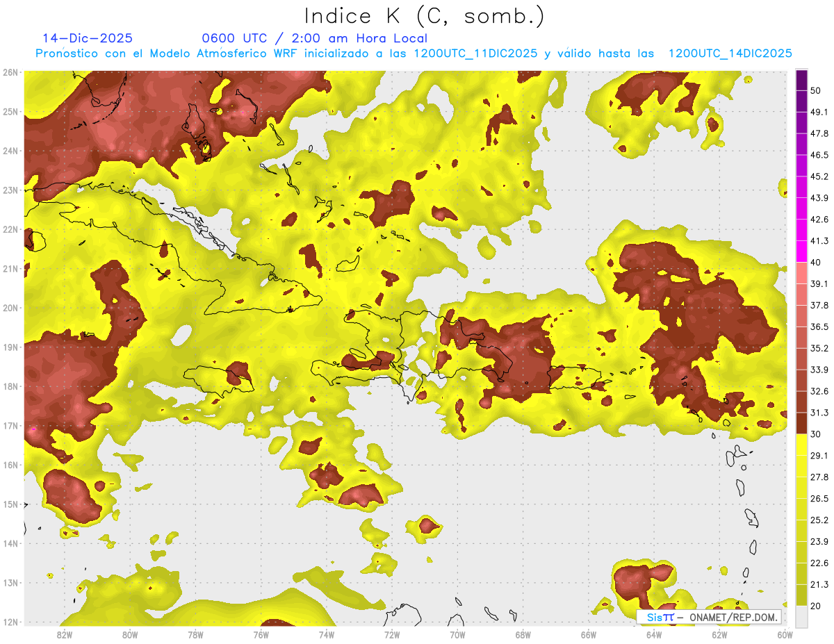
Task: Click '0600 UTC / 2:00 am Hora Local' text
Action: tap(314, 38)
